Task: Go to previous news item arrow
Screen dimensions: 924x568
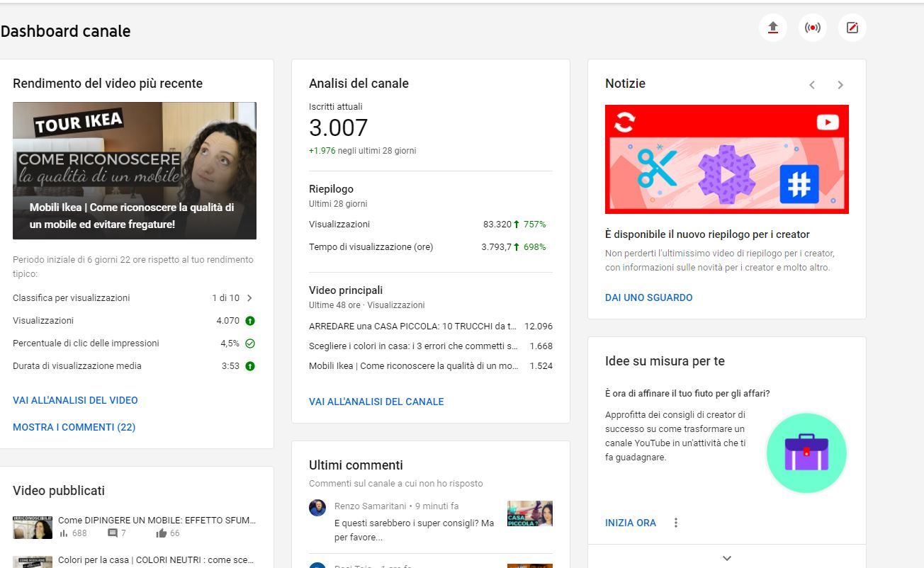Action: [x=812, y=85]
